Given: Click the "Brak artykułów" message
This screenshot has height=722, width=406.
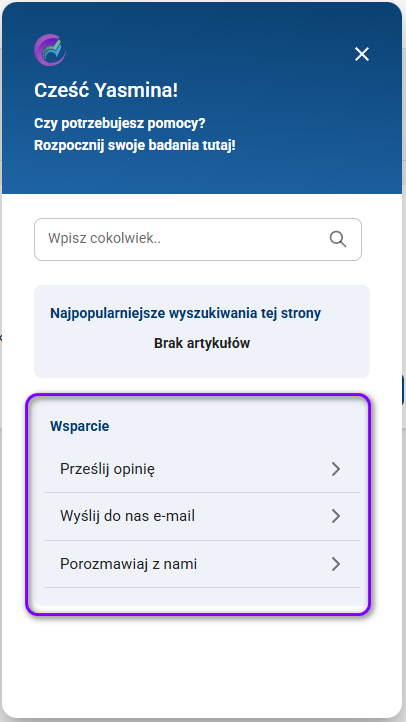Looking at the screenshot, I should pyautogui.click(x=202, y=343).
